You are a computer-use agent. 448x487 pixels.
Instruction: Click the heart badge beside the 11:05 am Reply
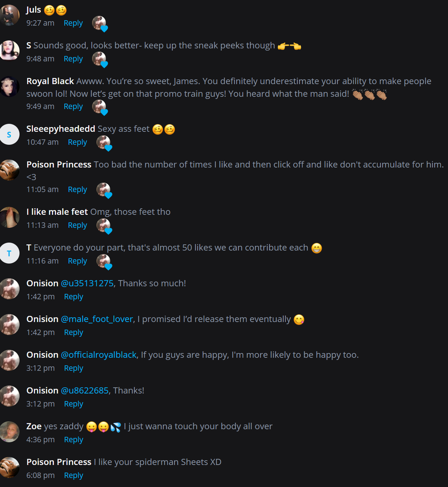(104, 191)
